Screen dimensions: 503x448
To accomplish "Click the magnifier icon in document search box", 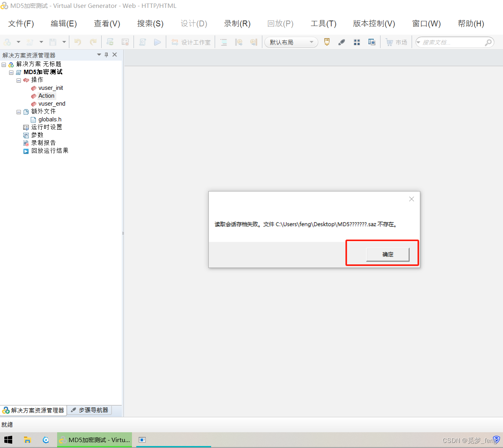I will [488, 42].
